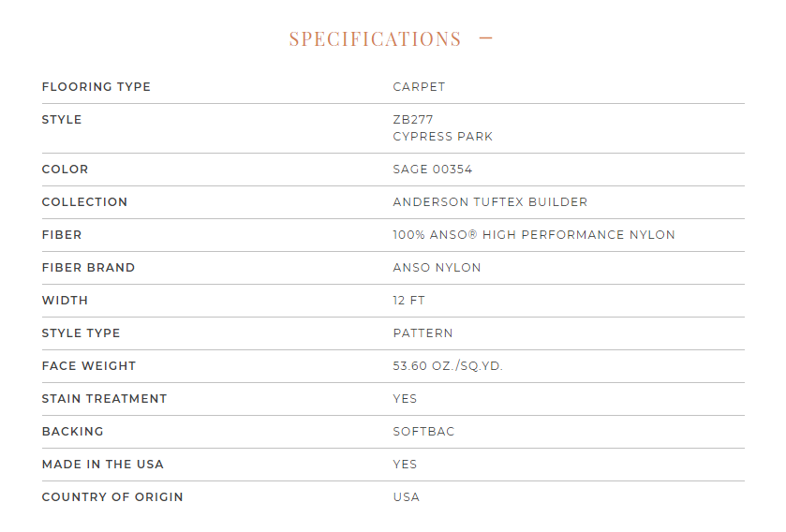Click the 53.60 oz./sq.yd. face weight
The height and width of the screenshot is (532, 786).
tap(448, 366)
